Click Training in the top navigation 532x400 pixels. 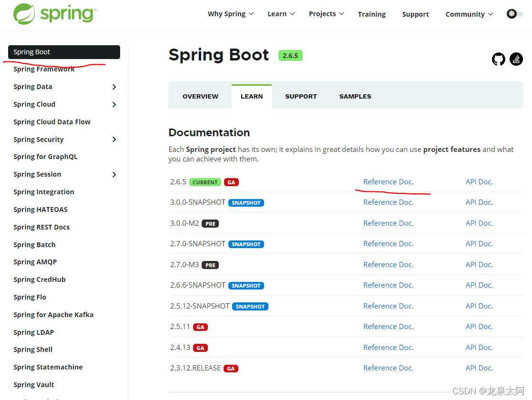pyautogui.click(x=372, y=14)
